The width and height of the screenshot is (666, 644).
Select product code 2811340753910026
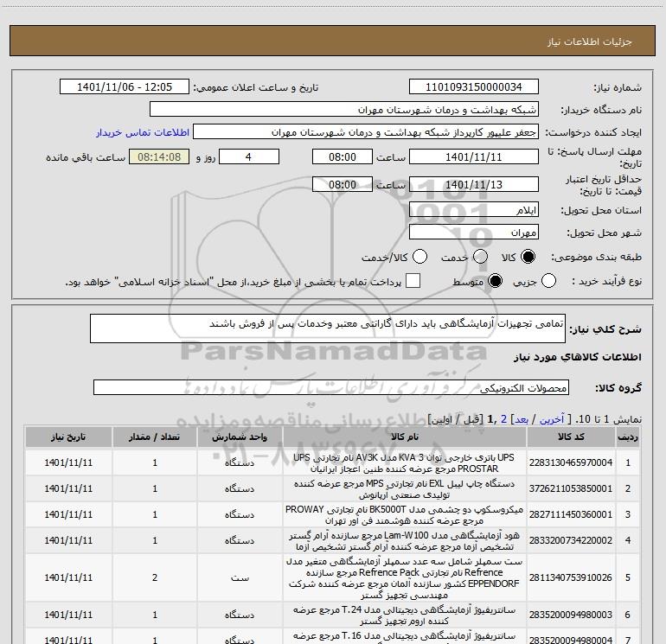571,577
